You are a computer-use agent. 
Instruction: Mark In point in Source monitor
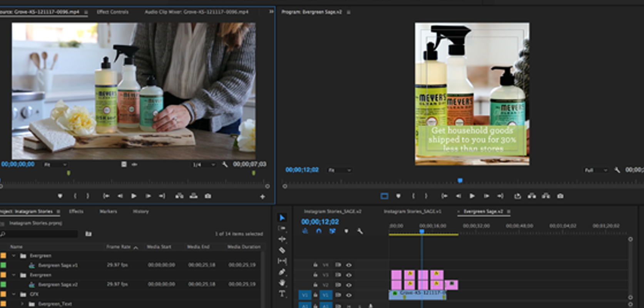point(75,196)
